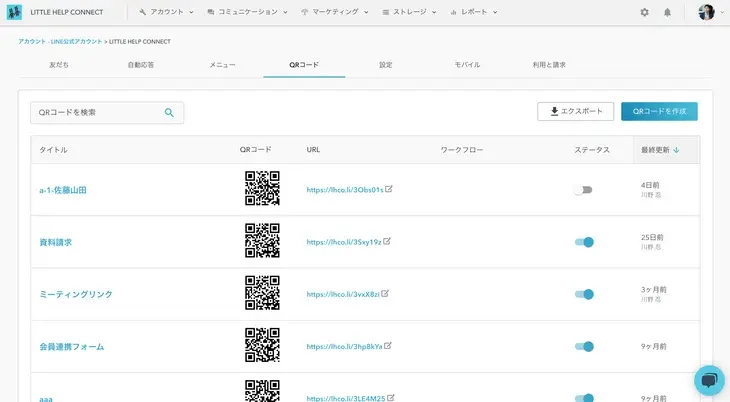Open the notifications bell

(x=667, y=12)
